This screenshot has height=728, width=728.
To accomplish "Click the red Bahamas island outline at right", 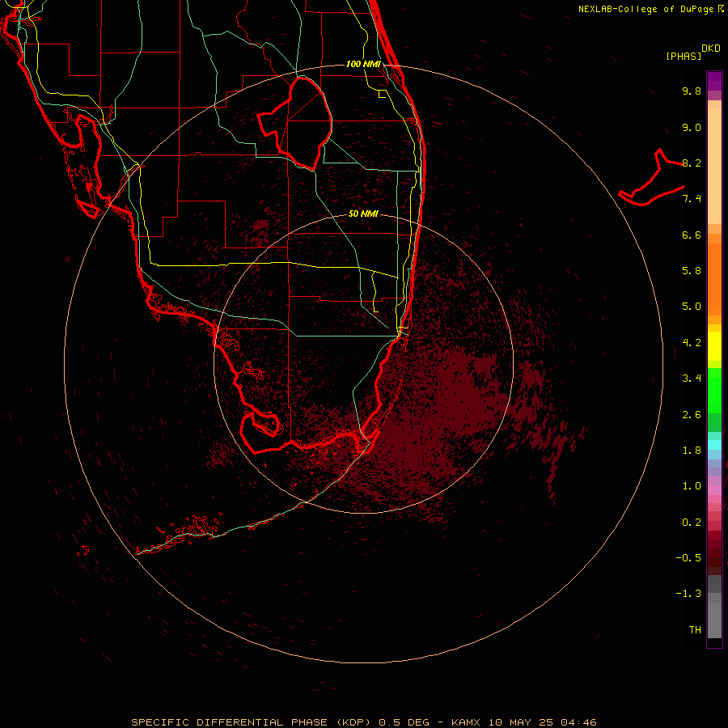I will coord(651,177).
